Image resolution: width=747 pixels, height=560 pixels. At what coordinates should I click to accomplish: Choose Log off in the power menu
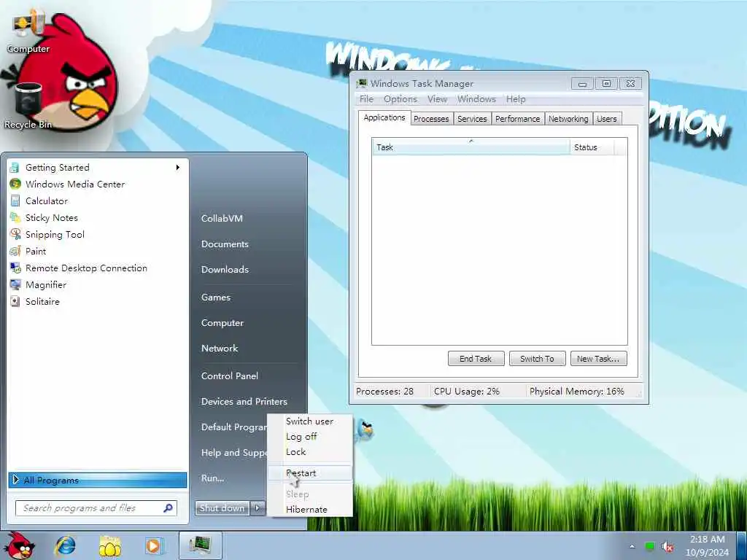pos(309,436)
